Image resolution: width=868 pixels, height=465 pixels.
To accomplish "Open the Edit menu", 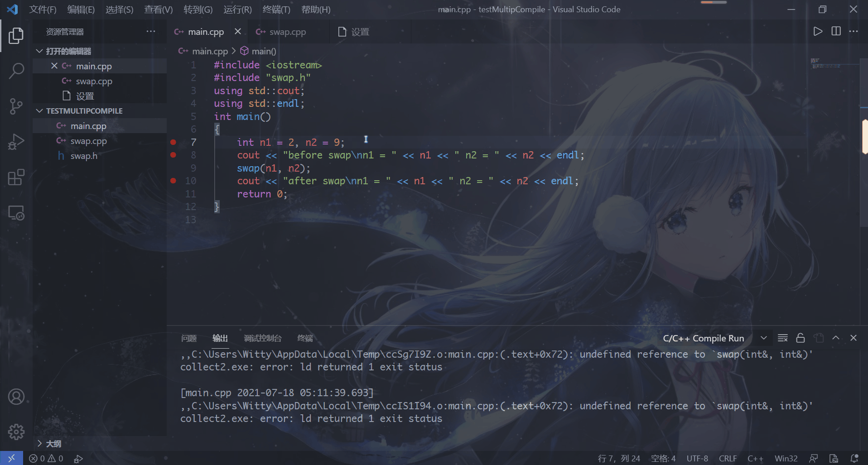I will pyautogui.click(x=81, y=10).
